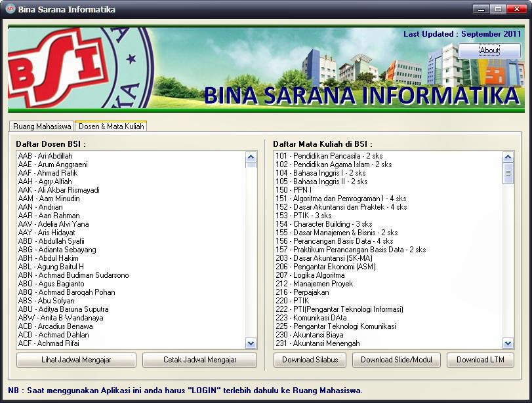This screenshot has height=403, width=532.
Task: Click the down arrow of the Mata Kuliah scrollbar
Action: [x=508, y=343]
